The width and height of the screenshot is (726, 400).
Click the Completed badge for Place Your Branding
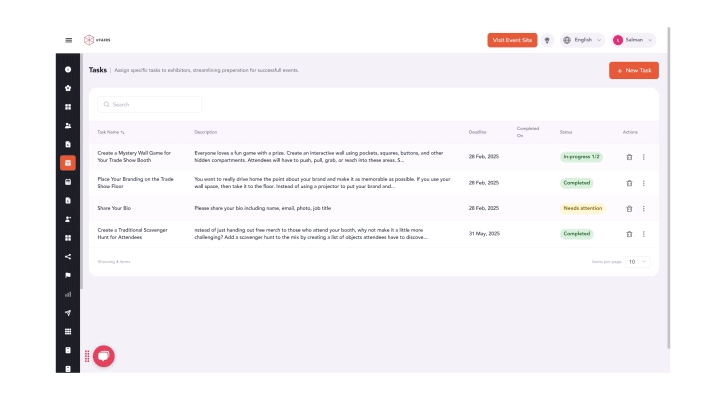[576, 183]
